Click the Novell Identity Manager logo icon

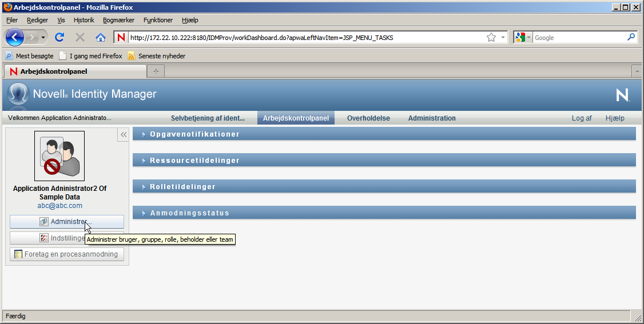tap(18, 94)
